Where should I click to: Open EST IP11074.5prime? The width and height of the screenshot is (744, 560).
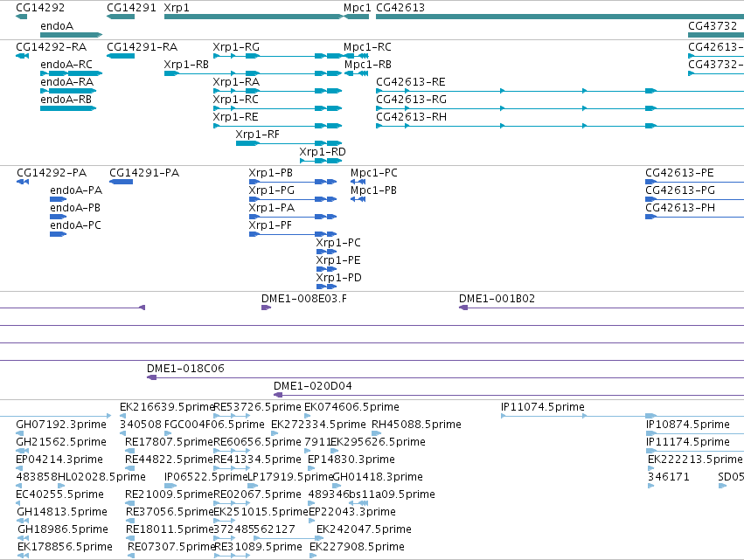(x=543, y=407)
